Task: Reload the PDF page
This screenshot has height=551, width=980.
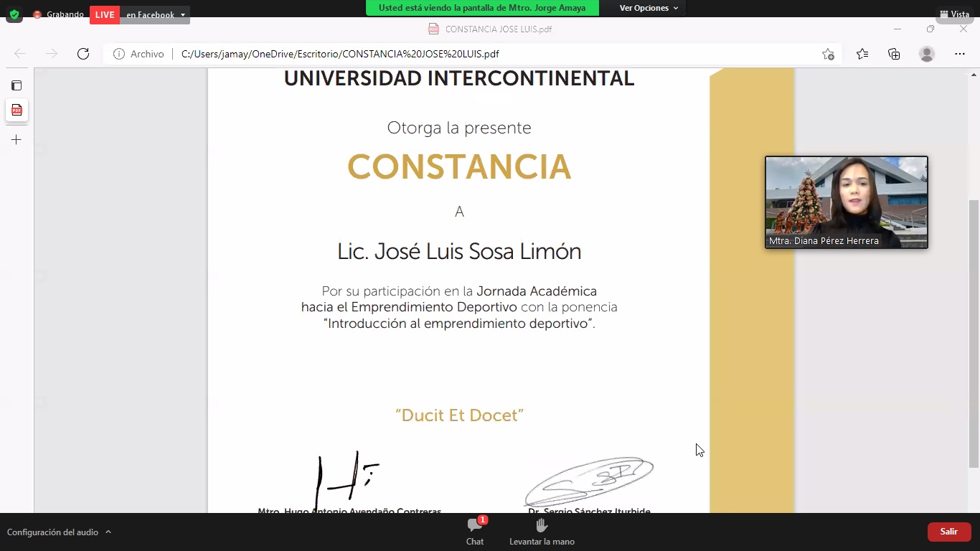Action: (83, 54)
